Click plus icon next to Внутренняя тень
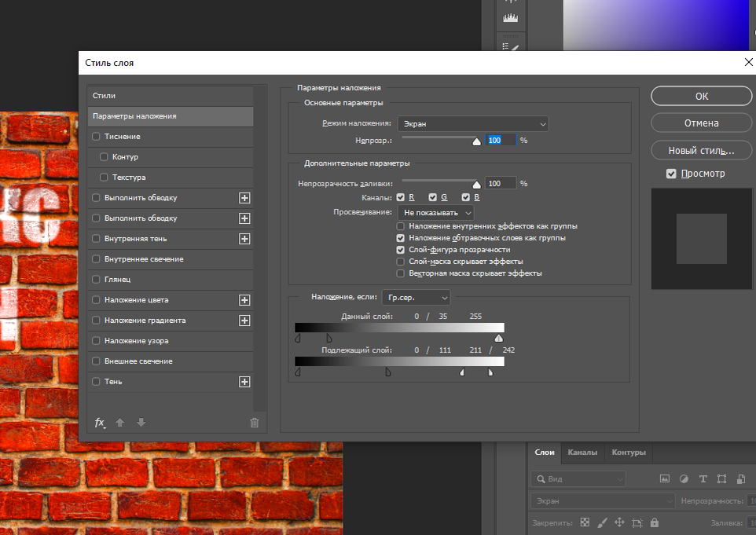Viewport: 756px width, 535px height. pos(244,239)
